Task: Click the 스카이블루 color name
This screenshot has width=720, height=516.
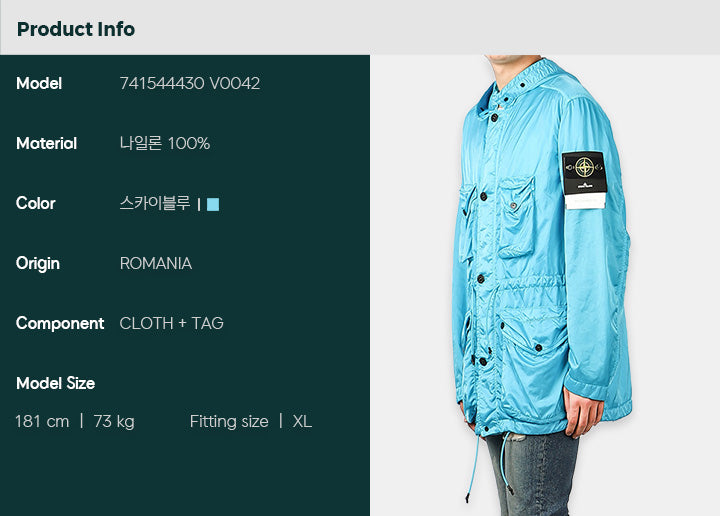Action: point(155,203)
